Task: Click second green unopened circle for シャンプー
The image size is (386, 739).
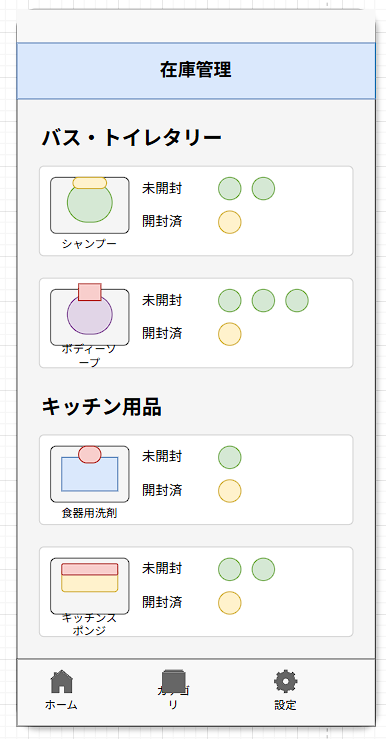Action: 263,189
